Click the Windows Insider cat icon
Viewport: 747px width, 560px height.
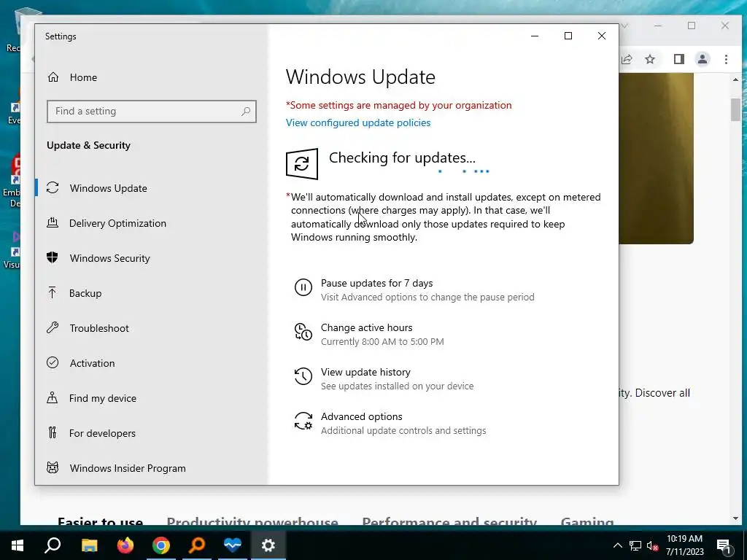(53, 467)
